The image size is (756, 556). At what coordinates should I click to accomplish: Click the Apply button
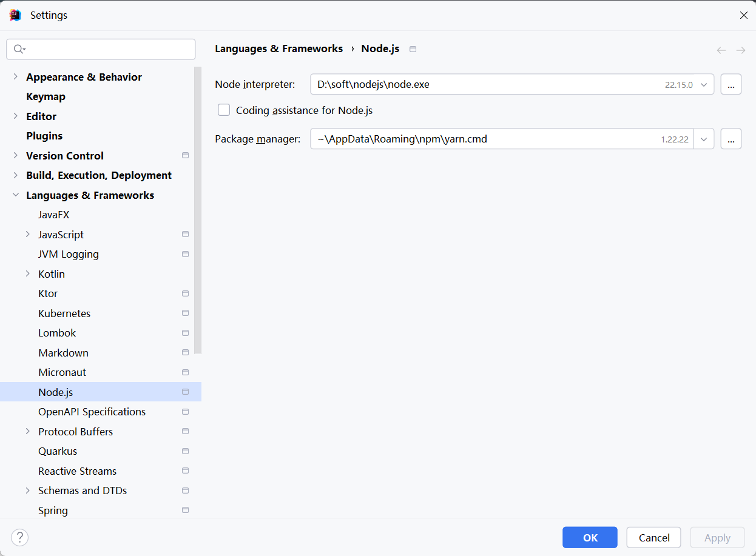tap(717, 537)
